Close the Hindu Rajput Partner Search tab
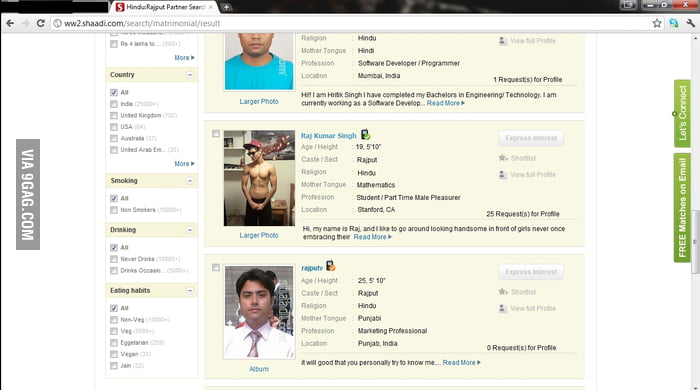This screenshot has height=390, width=700. click(211, 7)
